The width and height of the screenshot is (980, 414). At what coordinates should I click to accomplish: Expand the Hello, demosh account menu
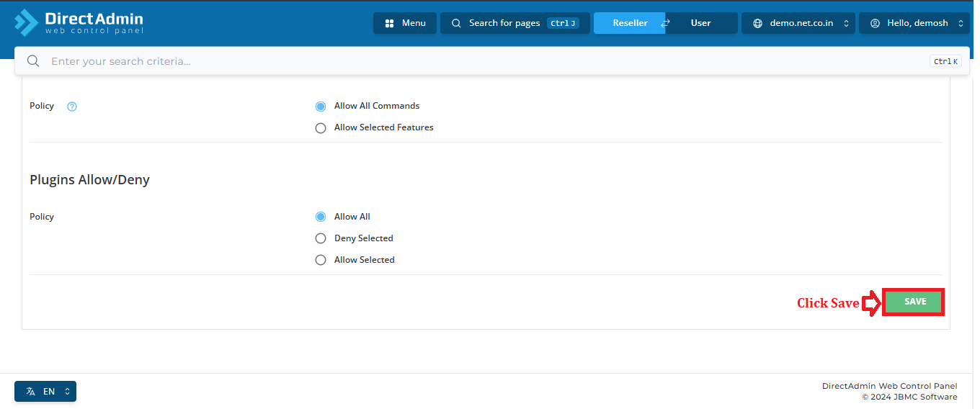tap(914, 23)
